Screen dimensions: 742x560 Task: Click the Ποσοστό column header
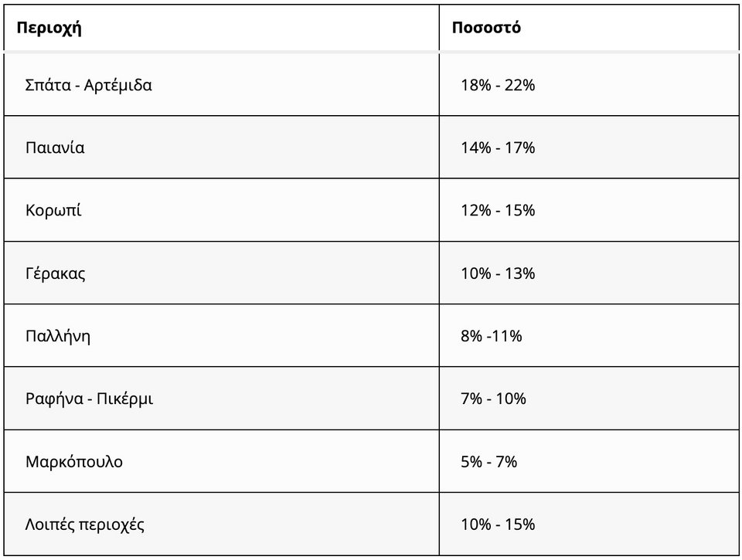[486, 29]
